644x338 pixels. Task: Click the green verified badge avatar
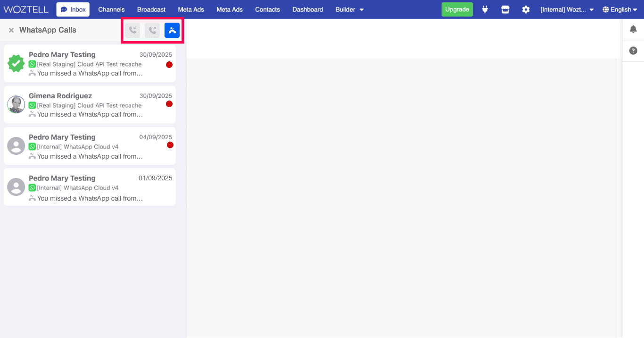pyautogui.click(x=16, y=63)
